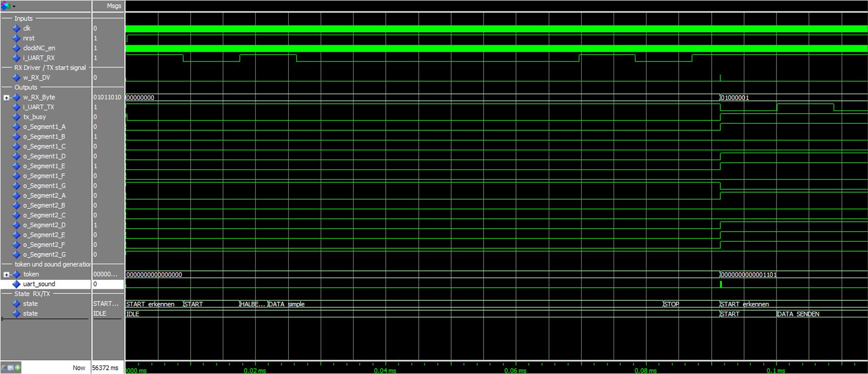
Task: Click the uart_sound signal diamond icon
Action: [17, 284]
